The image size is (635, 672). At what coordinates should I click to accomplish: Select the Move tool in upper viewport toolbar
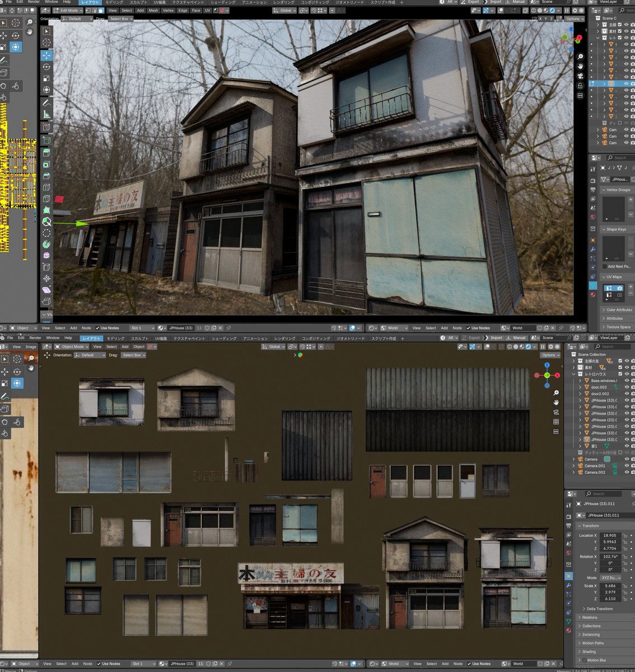pyautogui.click(x=46, y=55)
